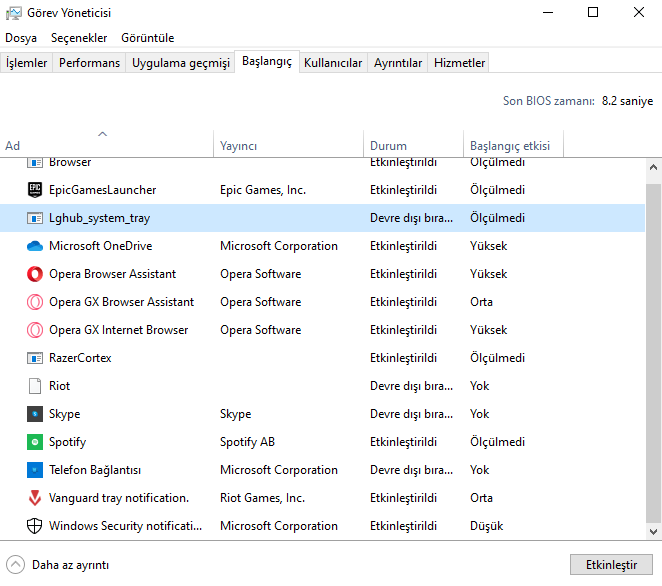Select the Lghub_system_tray entry name
This screenshot has width=662, height=586.
pos(100,218)
